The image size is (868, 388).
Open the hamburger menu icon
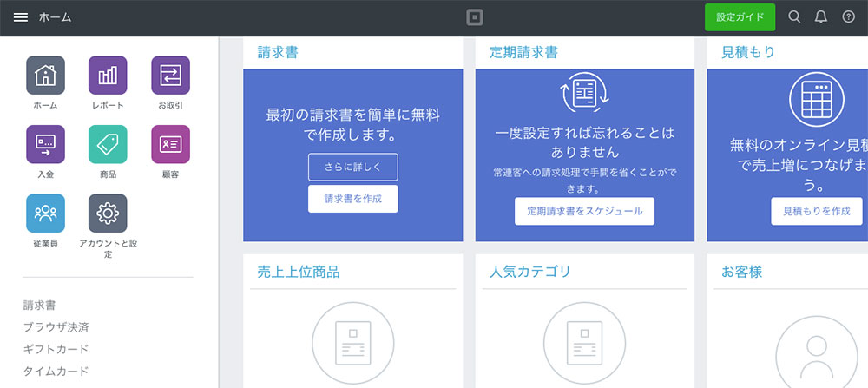(x=21, y=17)
